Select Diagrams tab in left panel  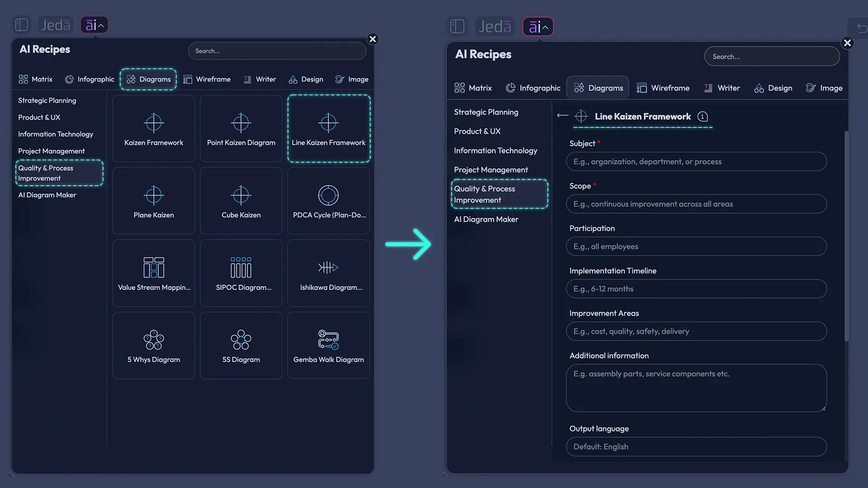(x=148, y=79)
